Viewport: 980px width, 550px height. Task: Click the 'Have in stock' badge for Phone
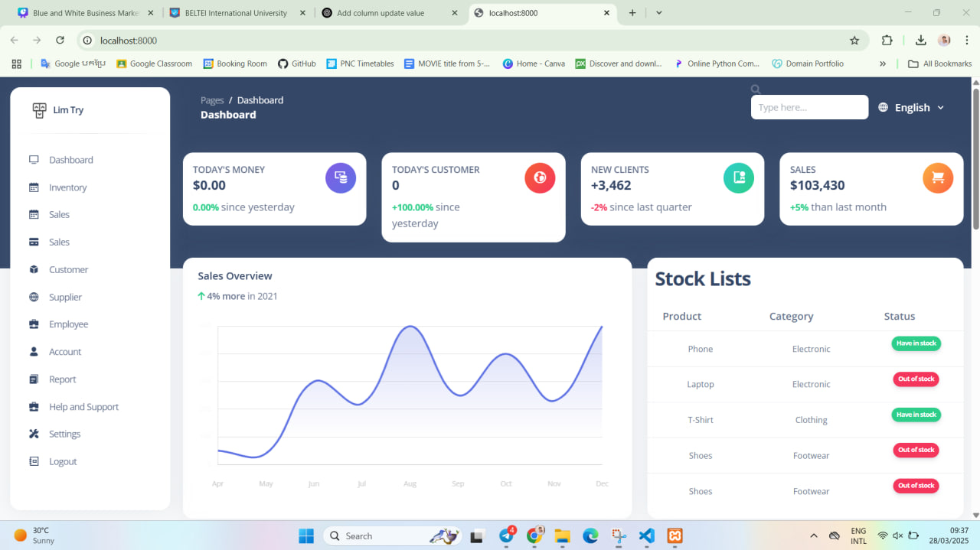(916, 343)
